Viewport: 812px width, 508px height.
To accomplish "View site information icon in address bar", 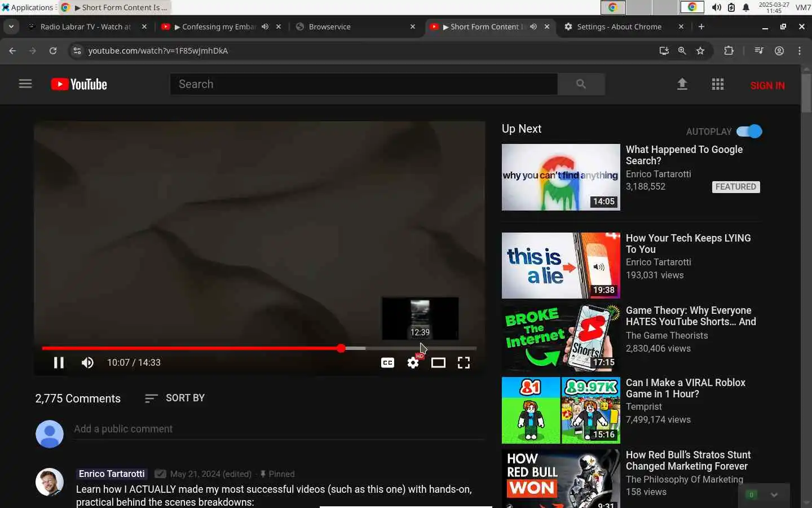I will [x=77, y=51].
